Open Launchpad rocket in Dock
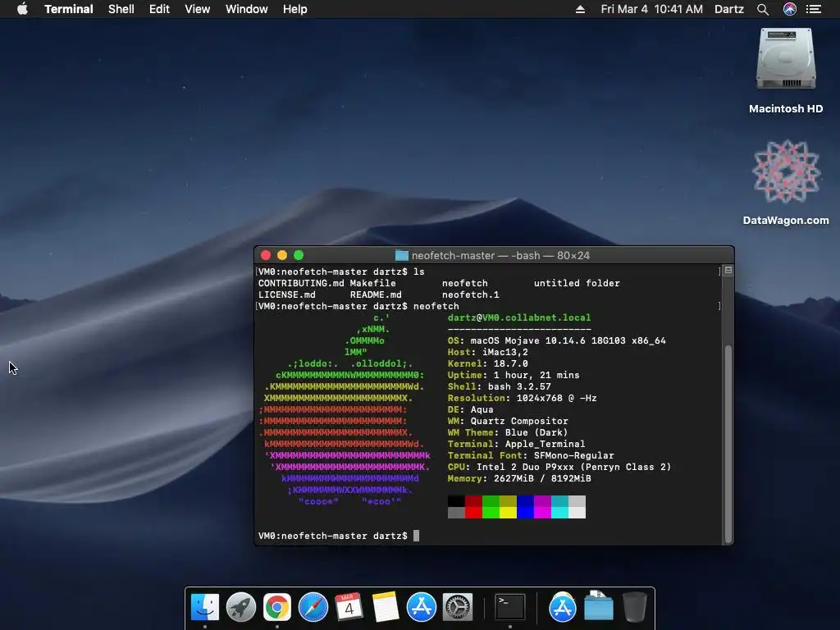Screen dimensions: 840x630 (240, 607)
